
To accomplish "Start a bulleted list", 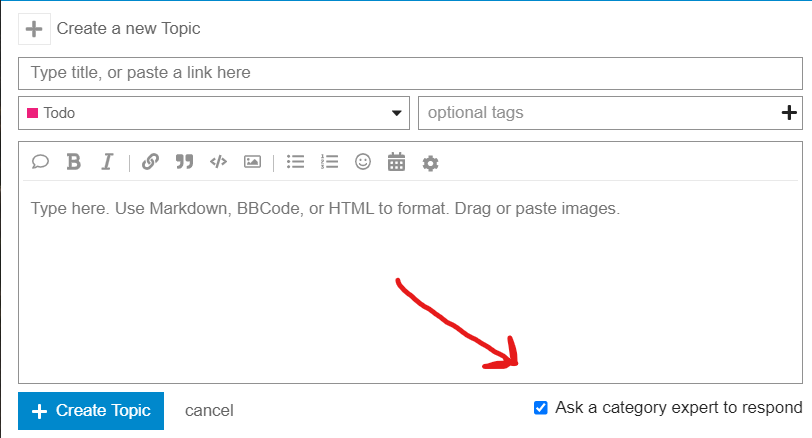I will click(295, 162).
